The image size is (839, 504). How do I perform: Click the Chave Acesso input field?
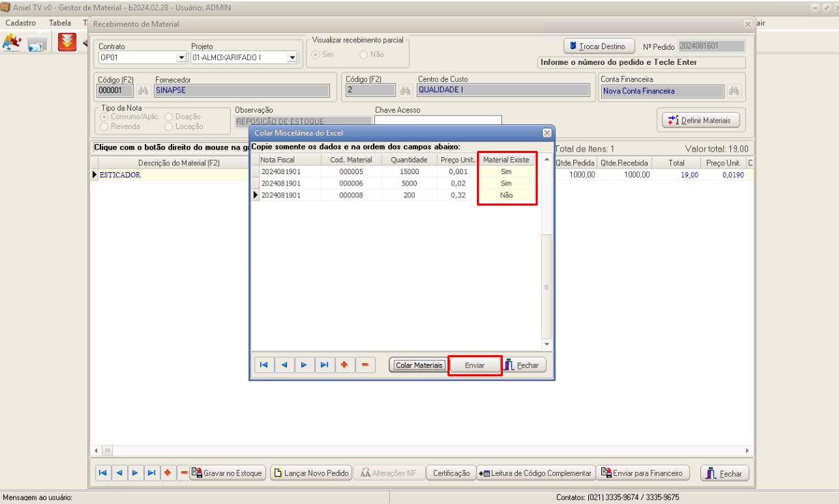437,121
